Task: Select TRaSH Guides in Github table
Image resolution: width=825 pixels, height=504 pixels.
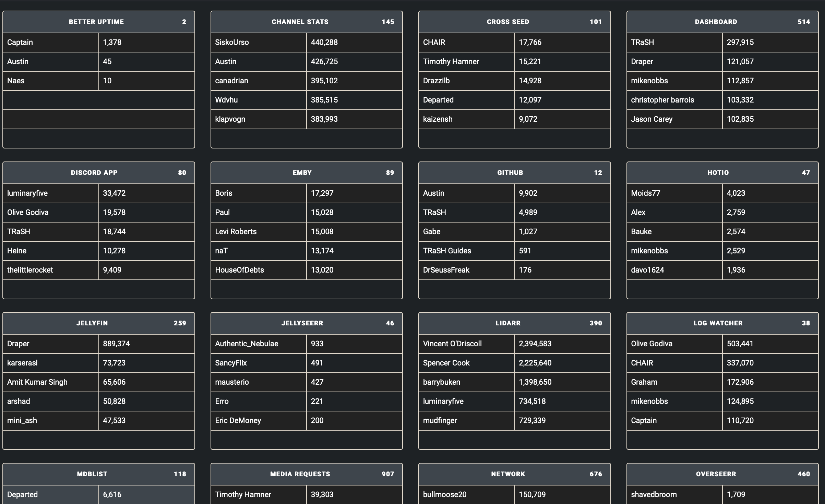Action: point(447,251)
